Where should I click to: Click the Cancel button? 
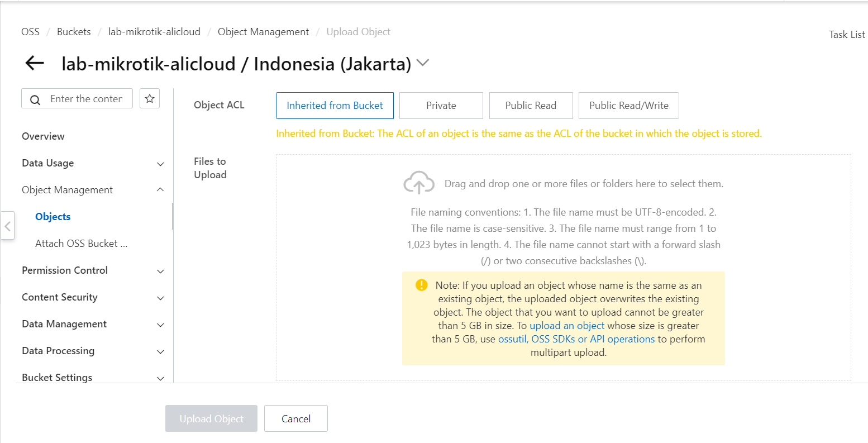coord(296,418)
